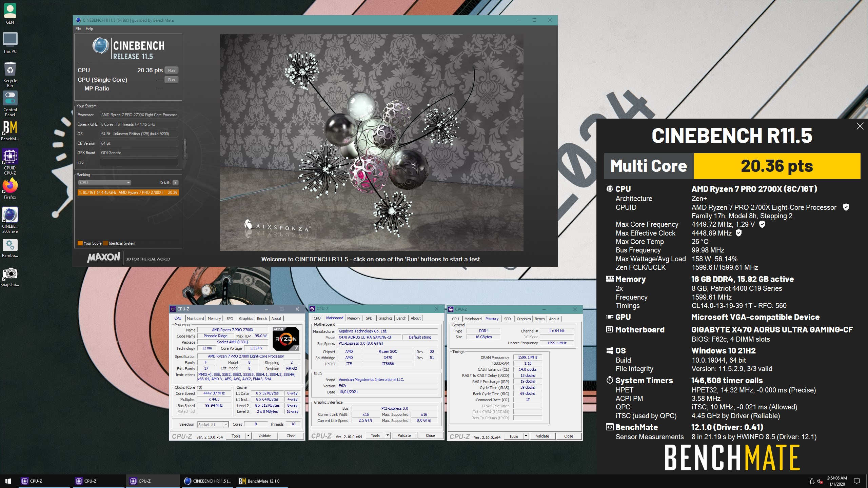Launch Firefox from the desktop
This screenshot has width=868, height=488.
10,189
